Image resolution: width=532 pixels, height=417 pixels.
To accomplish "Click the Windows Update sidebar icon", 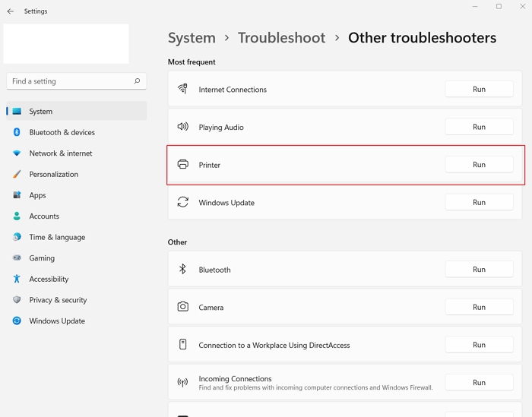I will click(17, 321).
